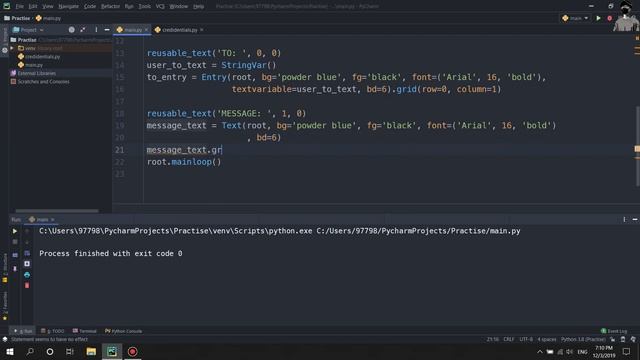The width and height of the screenshot is (640, 360).
Task: Click the trash clear-all icon in Run panel
Action: click(x=27, y=285)
